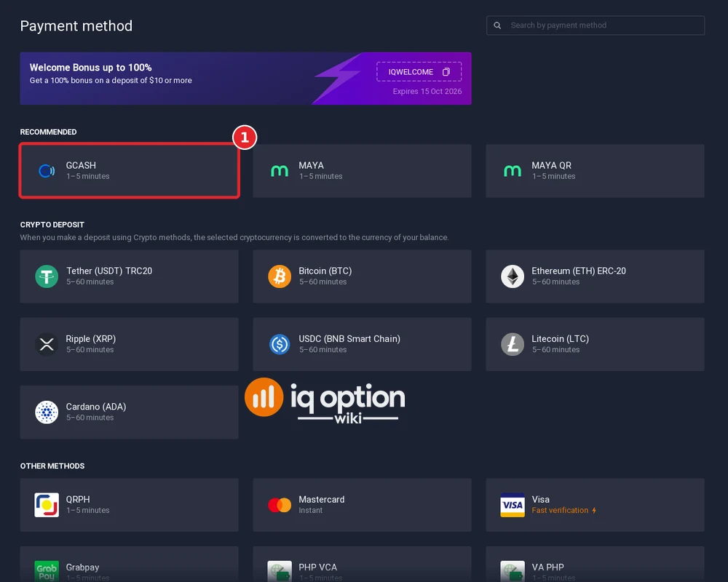The image size is (728, 582).
Task: Choose the MAYA payment card
Action: click(x=362, y=171)
